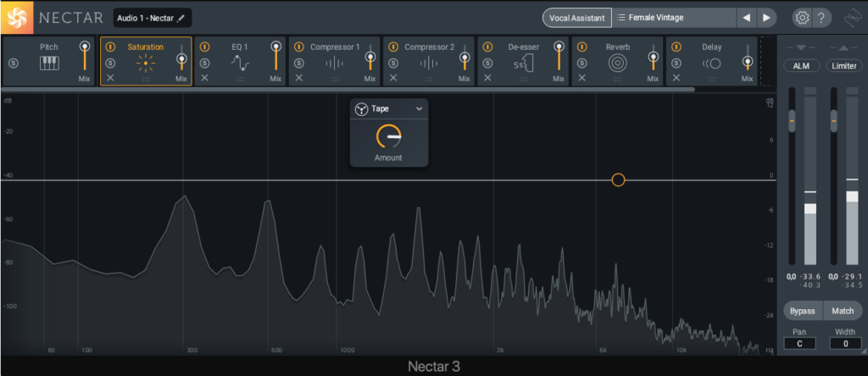Click the Pan value field

pyautogui.click(x=799, y=343)
